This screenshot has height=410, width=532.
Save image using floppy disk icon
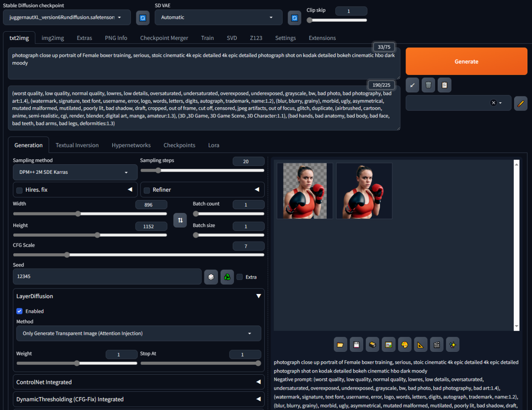pos(356,345)
